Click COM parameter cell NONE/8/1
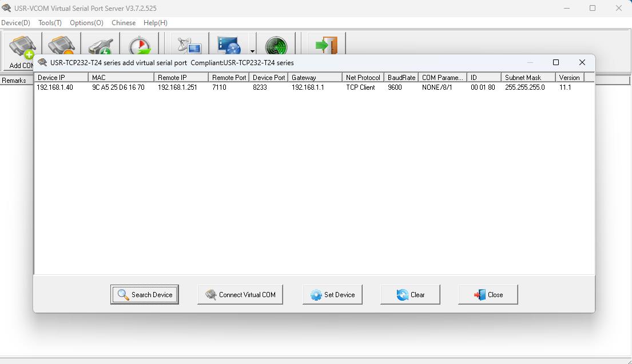 click(x=437, y=87)
